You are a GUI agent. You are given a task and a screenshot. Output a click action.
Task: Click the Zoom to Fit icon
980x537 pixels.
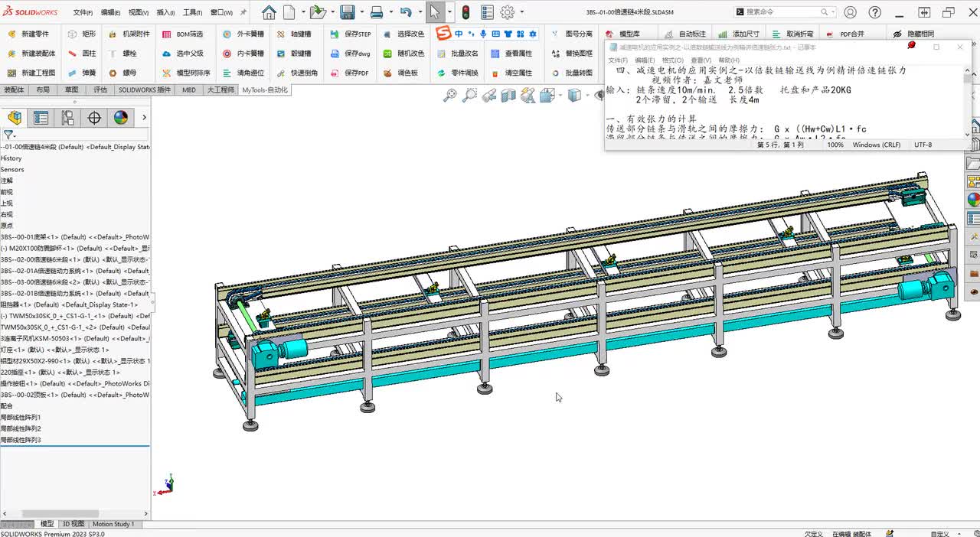coord(450,95)
